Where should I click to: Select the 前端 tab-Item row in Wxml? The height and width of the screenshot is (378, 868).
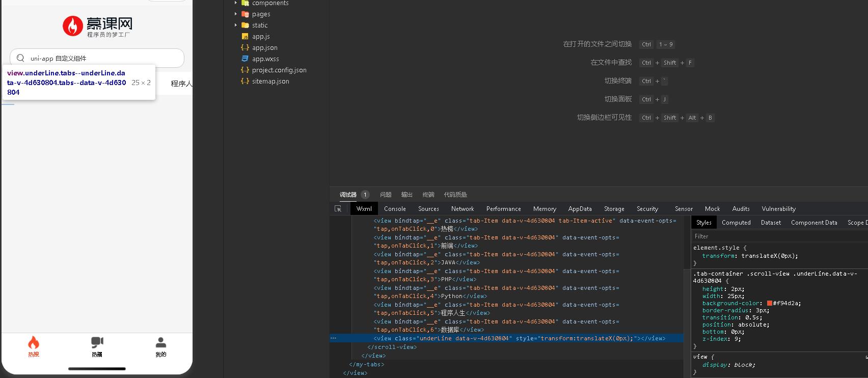point(497,241)
